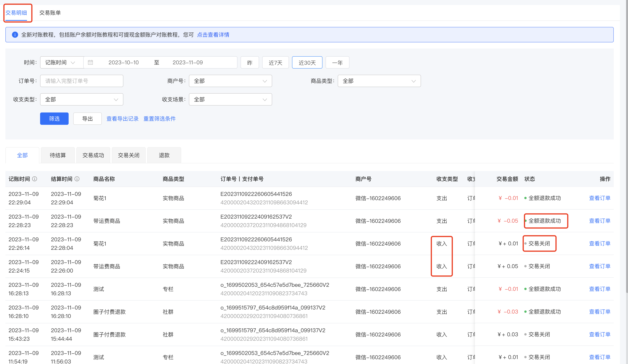Click 查看订单 for 22:28:23 带运费商品 row
Viewport: 628px width, 364px height.
[600, 221]
